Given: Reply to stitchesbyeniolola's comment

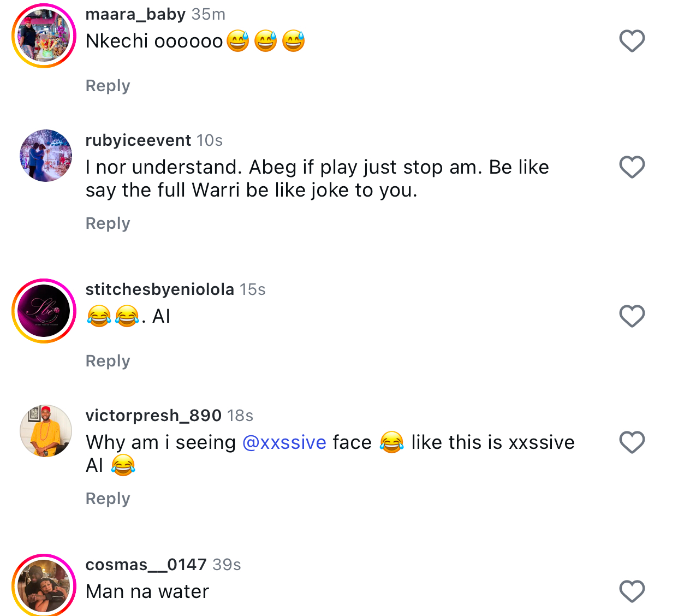Looking at the screenshot, I should 108,361.
